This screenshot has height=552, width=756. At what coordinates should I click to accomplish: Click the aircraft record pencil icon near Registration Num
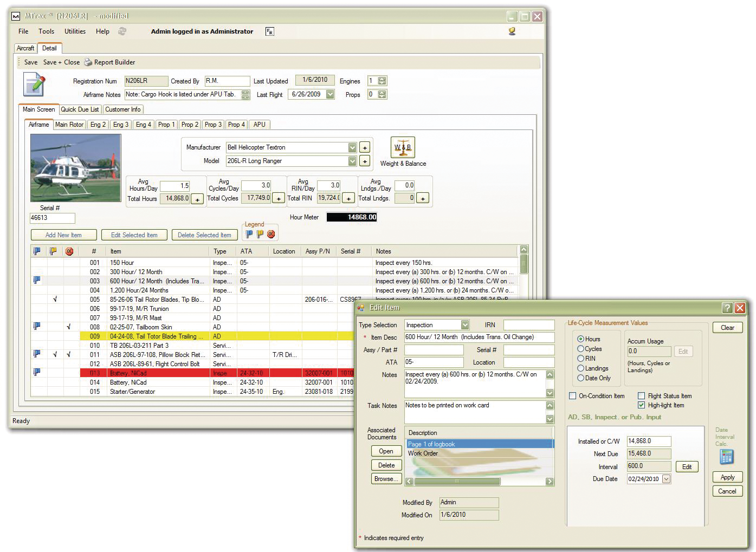tap(34, 85)
